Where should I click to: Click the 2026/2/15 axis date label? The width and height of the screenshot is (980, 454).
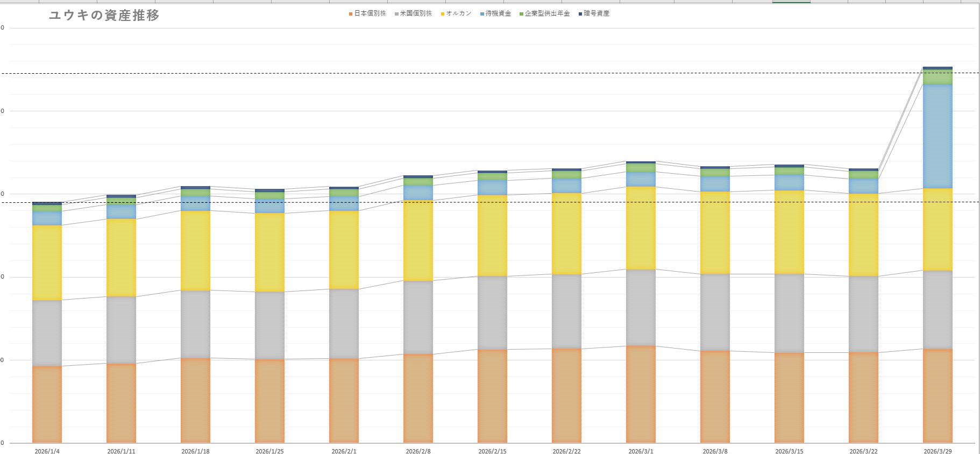492,451
